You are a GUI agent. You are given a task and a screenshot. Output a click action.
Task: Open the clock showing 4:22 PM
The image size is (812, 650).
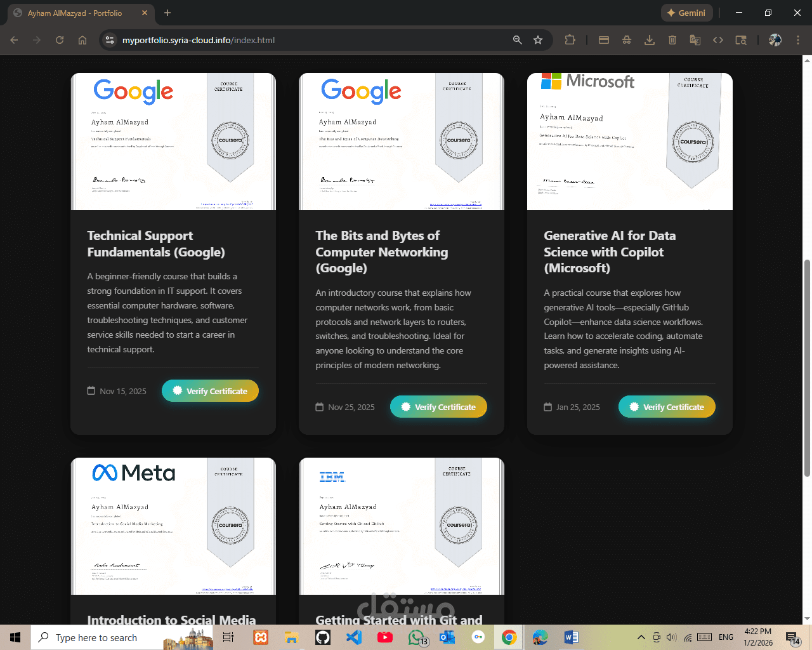pyautogui.click(x=758, y=637)
